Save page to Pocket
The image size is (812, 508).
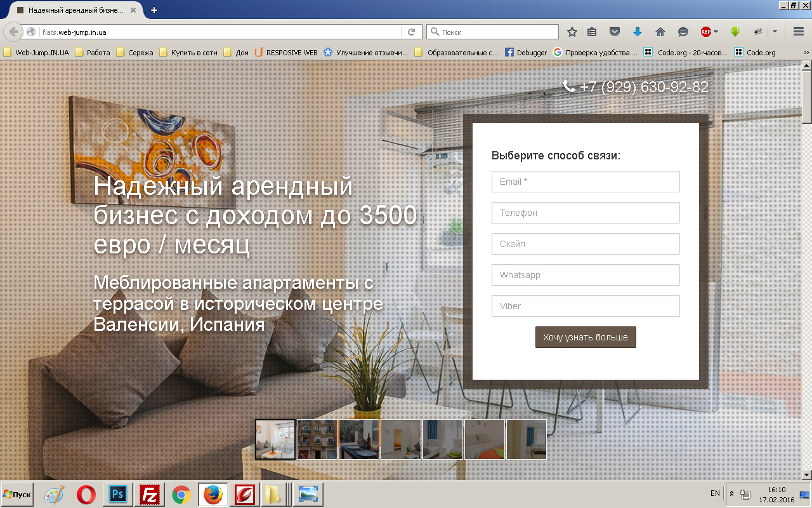tap(614, 32)
